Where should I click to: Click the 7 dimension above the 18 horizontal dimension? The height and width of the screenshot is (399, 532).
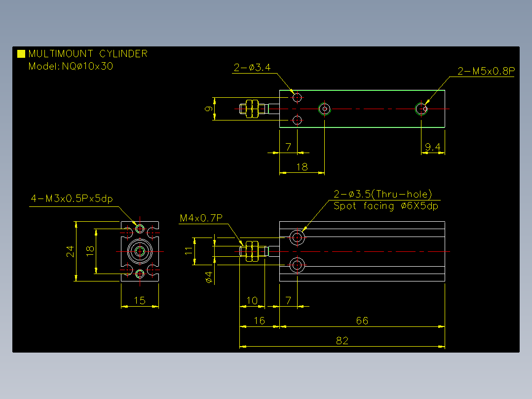click(x=288, y=147)
